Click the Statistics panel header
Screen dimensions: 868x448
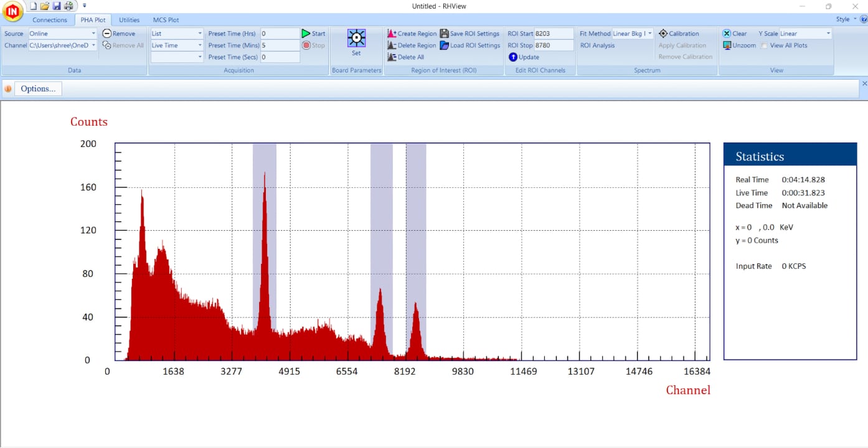coord(790,154)
